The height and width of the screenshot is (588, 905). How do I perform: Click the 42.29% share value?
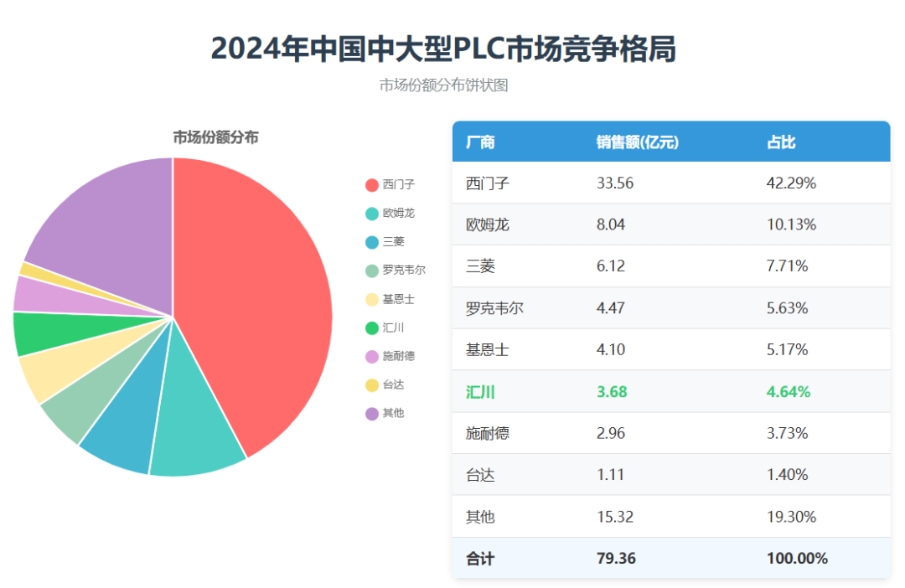click(791, 183)
